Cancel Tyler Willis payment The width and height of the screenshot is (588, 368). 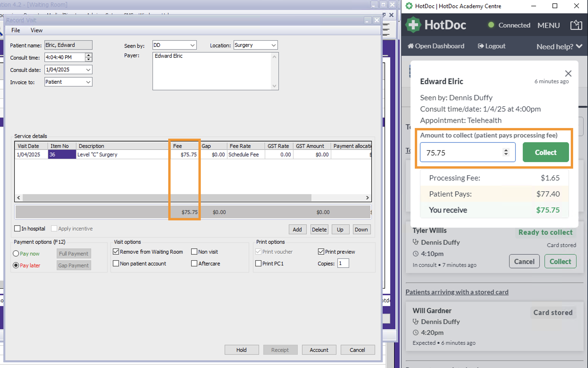coord(524,261)
